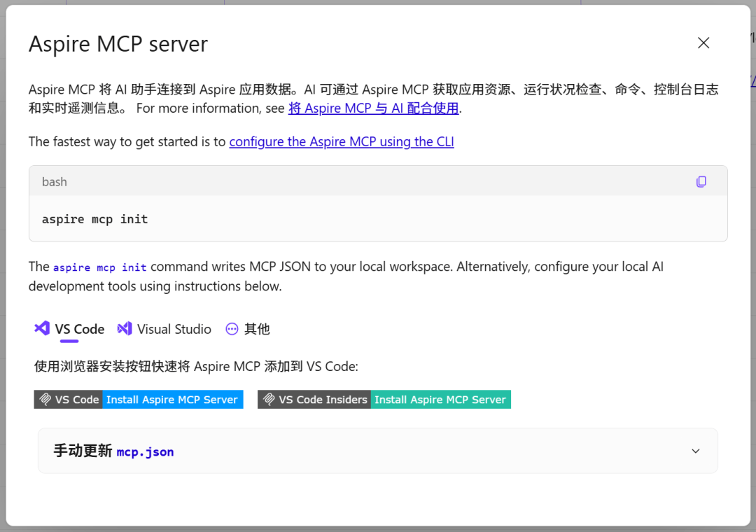Select the VS Code tab
Viewport: 756px width, 532px height.
[x=77, y=328]
